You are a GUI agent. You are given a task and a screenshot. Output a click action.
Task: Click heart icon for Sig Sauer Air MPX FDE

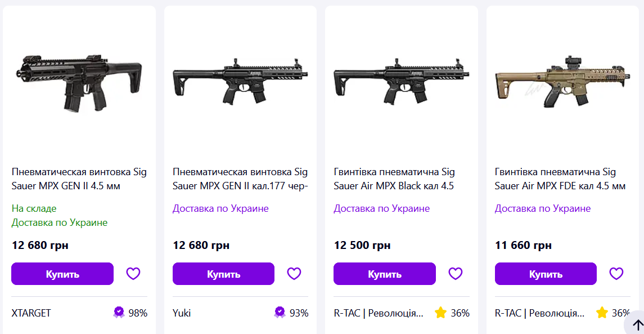616,274
